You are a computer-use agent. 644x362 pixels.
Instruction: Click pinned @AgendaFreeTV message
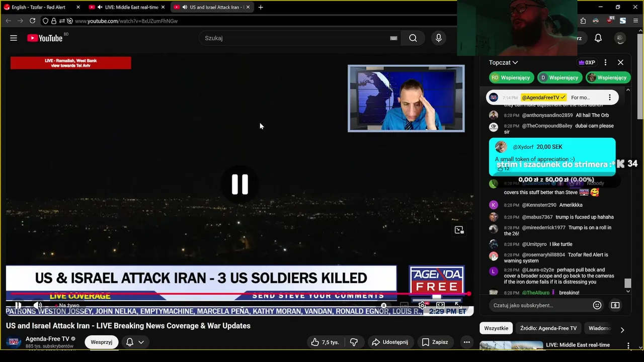(x=552, y=98)
